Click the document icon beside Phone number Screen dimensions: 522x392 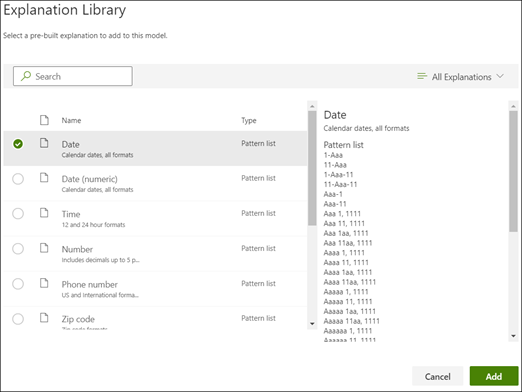coord(44,283)
